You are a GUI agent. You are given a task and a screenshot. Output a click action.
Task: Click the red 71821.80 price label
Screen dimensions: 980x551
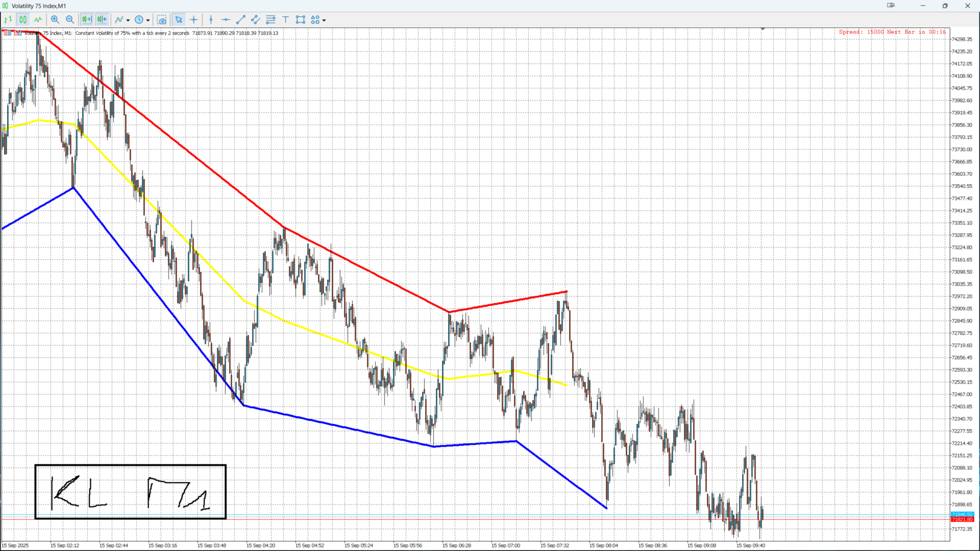tap(962, 519)
